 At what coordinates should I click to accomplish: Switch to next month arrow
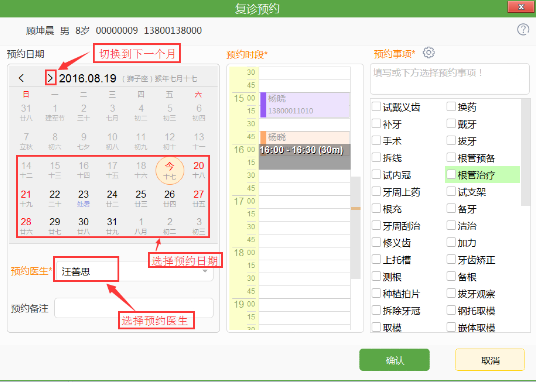(50, 78)
